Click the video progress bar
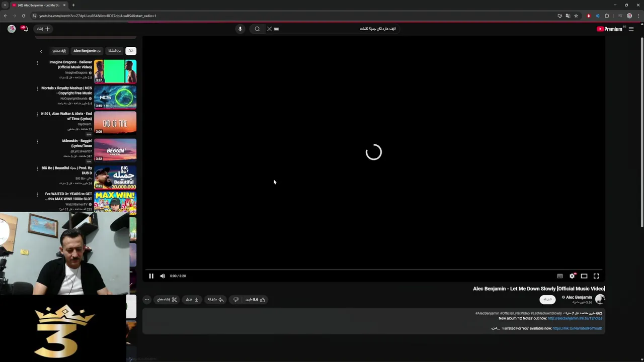Viewport: 644px width, 362px height. [373, 270]
